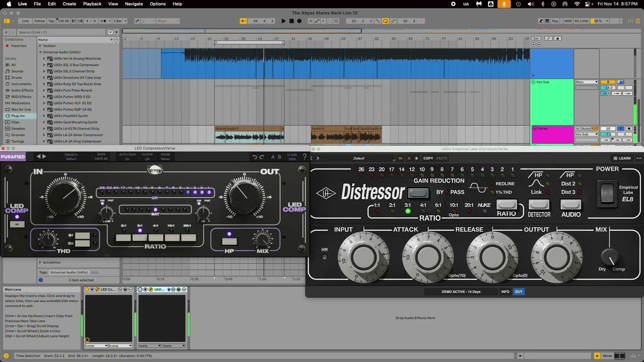The width and height of the screenshot is (644, 362).
Task: Click Set locator button
Action: (536, 39)
